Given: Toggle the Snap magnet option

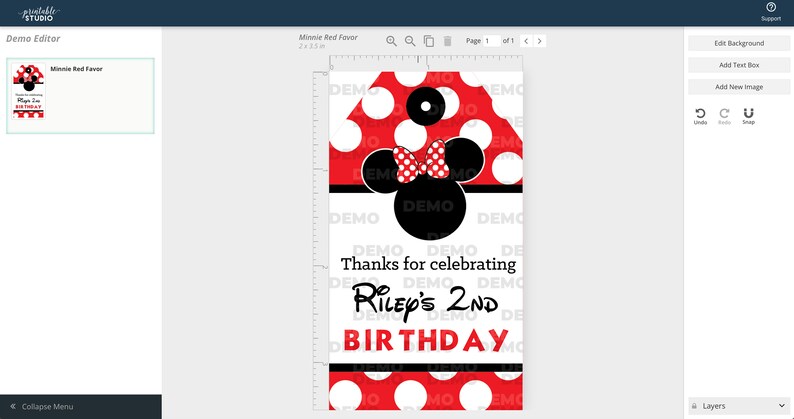Looking at the screenshot, I should point(748,116).
